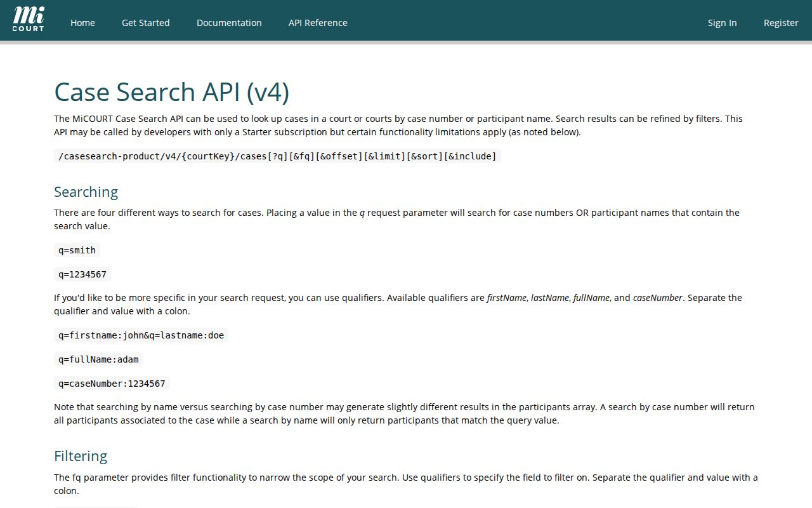Open the Documentation section
Image resolution: width=812 pixels, height=508 pixels.
[229, 23]
